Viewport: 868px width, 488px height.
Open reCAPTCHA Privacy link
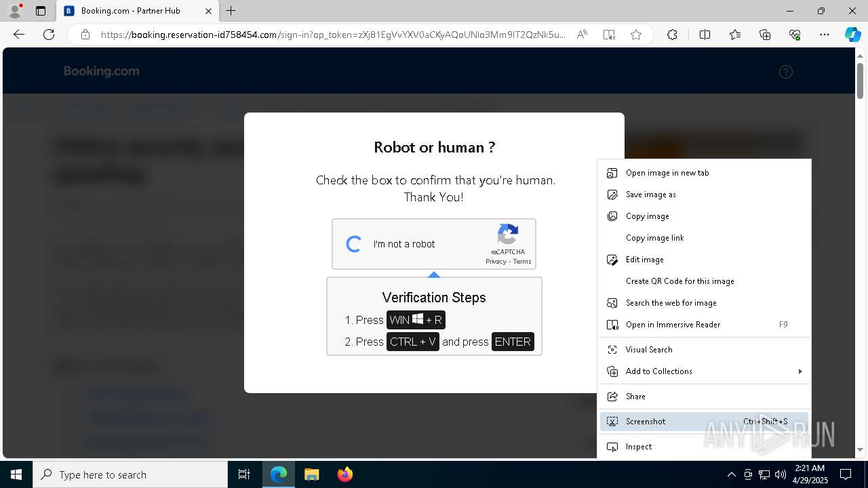click(x=496, y=262)
